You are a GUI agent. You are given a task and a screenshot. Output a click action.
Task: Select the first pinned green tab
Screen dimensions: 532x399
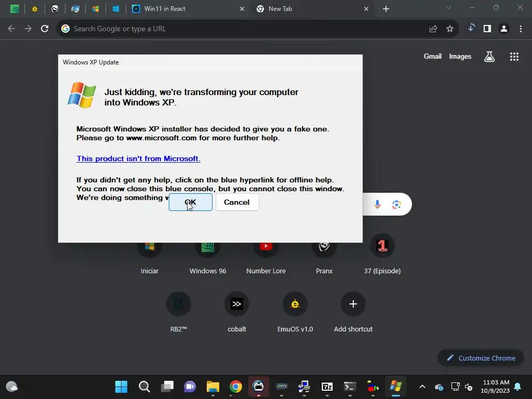click(14, 9)
